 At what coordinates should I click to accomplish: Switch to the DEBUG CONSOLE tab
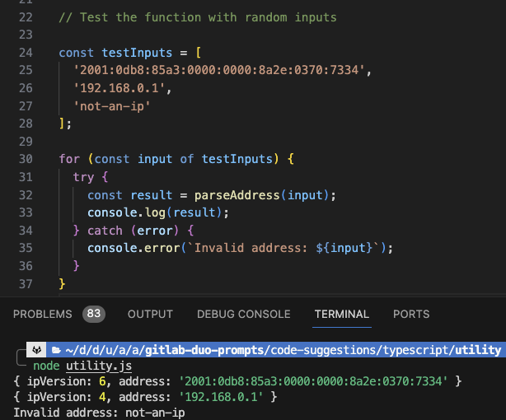(244, 314)
